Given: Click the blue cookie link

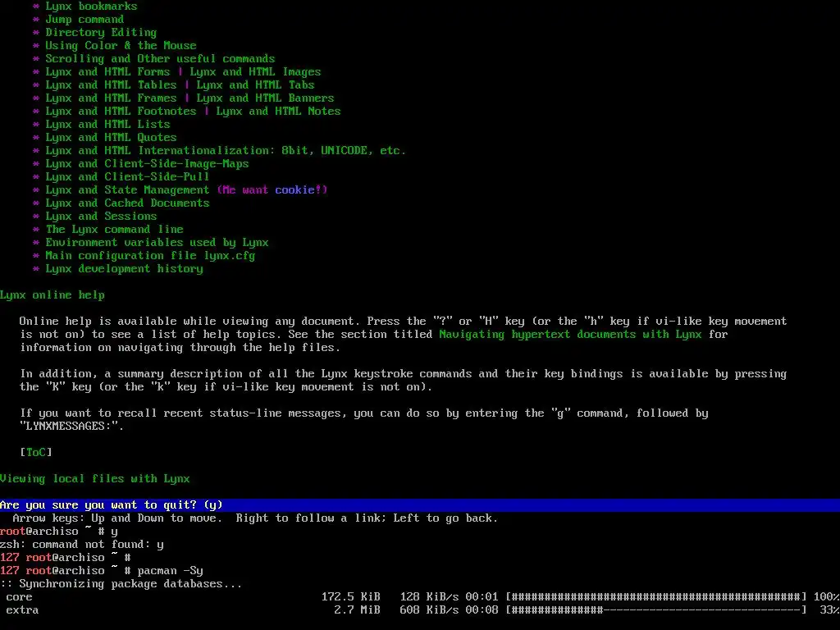Looking at the screenshot, I should coord(294,190).
